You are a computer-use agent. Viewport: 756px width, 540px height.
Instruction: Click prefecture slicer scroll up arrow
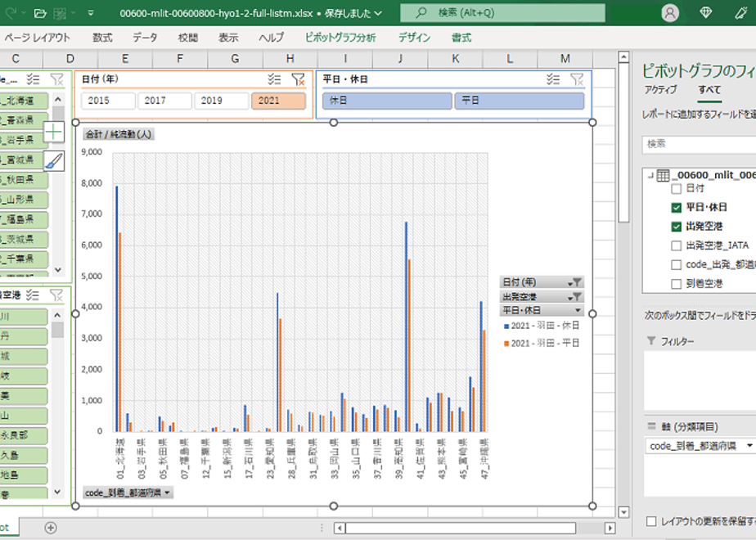point(58,99)
